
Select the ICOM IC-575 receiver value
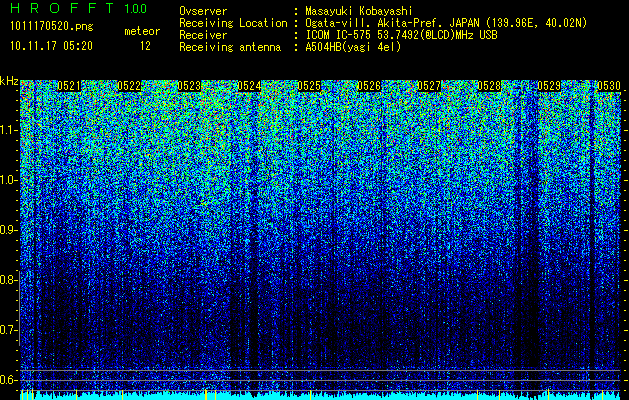pos(401,35)
